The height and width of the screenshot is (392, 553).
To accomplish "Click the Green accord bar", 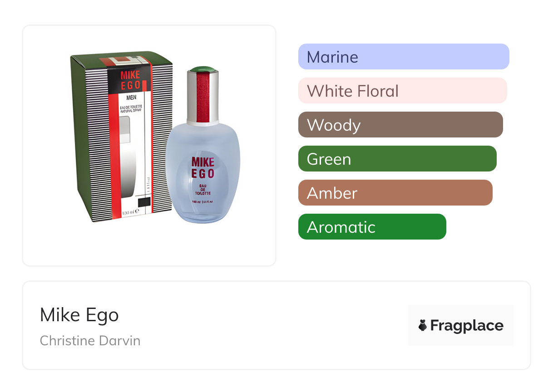I will 397,159.
